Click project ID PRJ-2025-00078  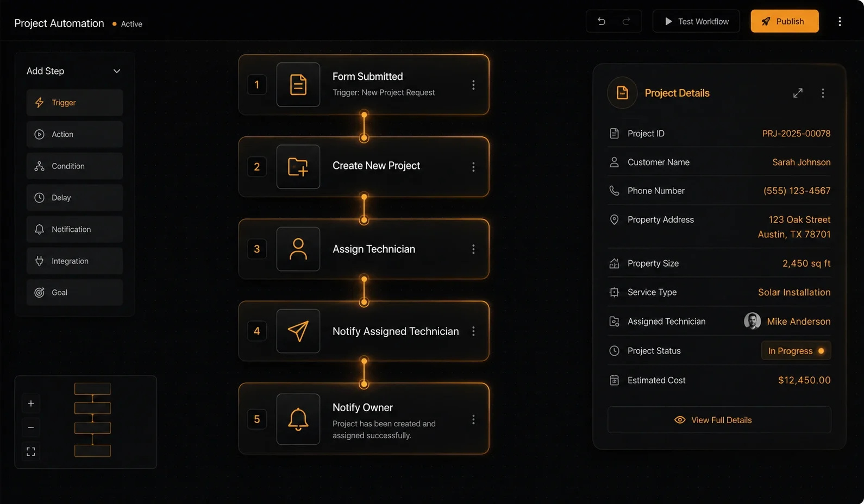click(796, 134)
